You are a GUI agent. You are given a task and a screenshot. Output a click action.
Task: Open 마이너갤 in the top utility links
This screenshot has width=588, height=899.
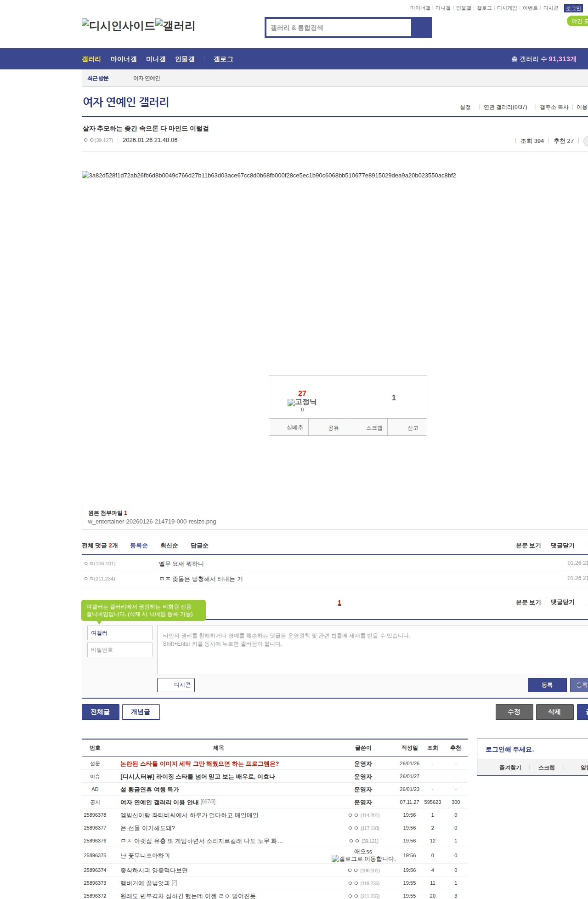coord(420,8)
